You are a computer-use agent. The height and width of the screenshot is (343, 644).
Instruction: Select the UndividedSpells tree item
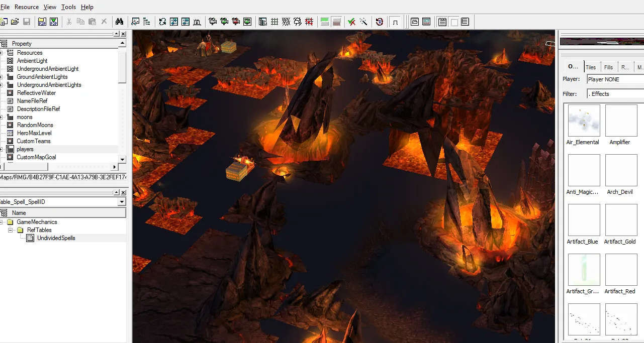[x=56, y=238]
